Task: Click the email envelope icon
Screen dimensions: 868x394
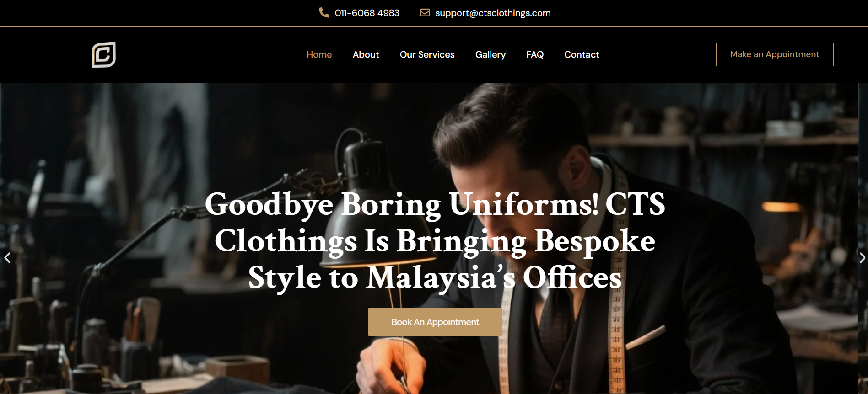Action: coord(425,12)
